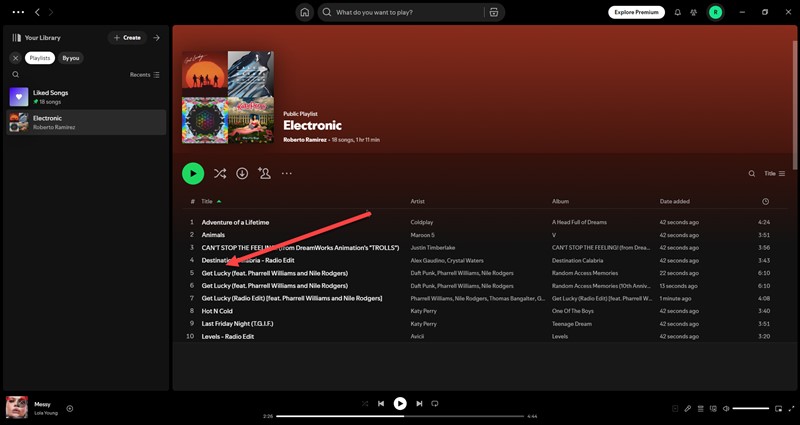Open the Browse icon in search bar
Screen dimensions: 800x425
[x=493, y=12]
